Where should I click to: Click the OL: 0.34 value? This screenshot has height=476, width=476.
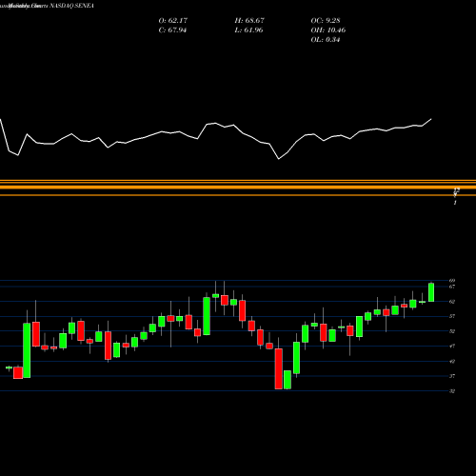326,40
